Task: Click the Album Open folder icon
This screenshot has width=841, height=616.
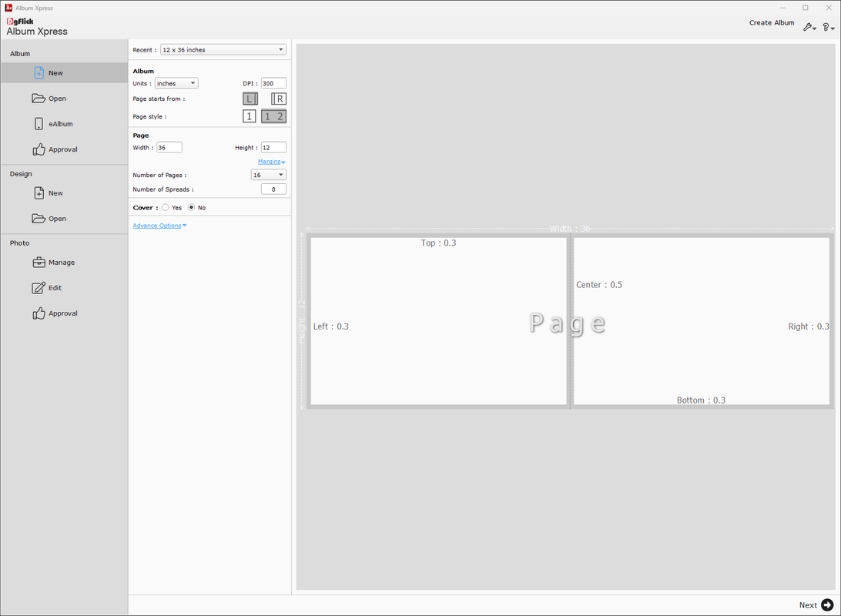Action: [x=39, y=99]
